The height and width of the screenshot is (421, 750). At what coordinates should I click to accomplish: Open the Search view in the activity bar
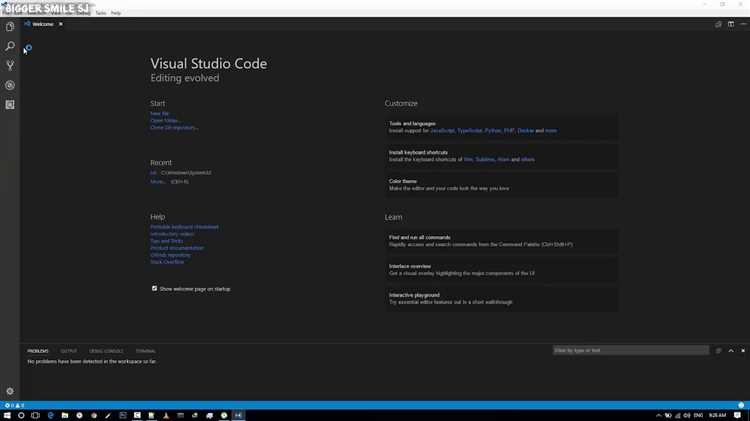tap(10, 46)
